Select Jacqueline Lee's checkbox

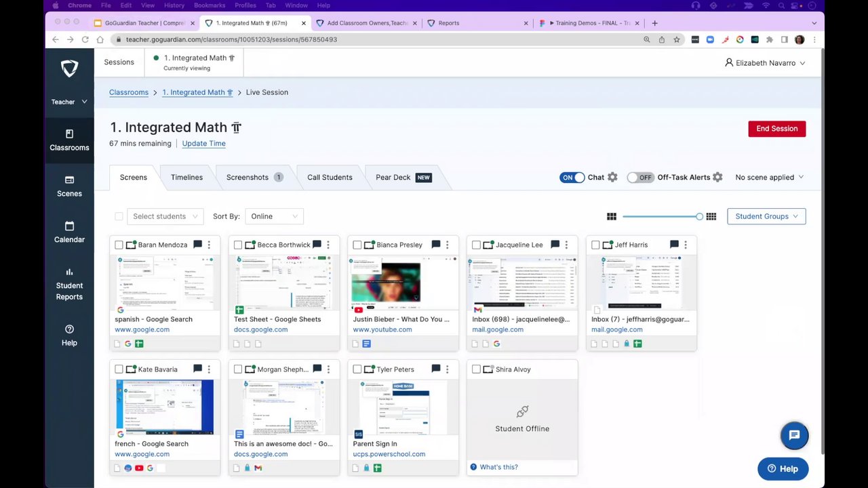click(476, 245)
